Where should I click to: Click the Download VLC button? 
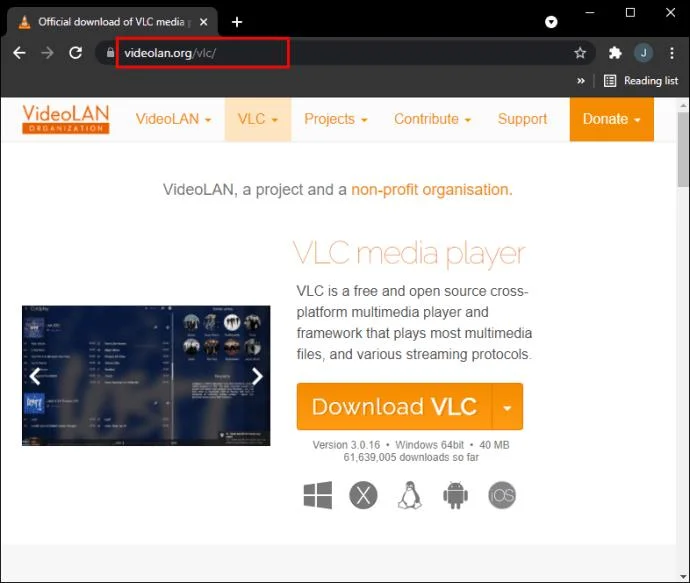(x=394, y=407)
